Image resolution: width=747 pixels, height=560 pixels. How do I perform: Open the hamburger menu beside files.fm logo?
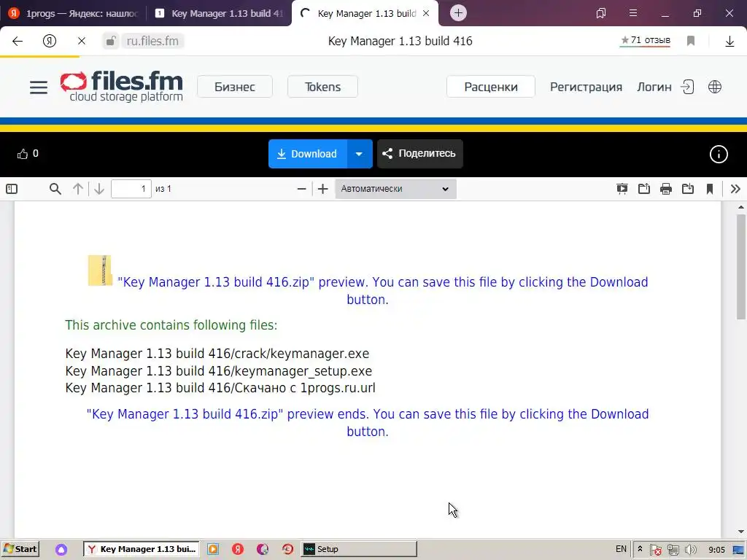(39, 87)
